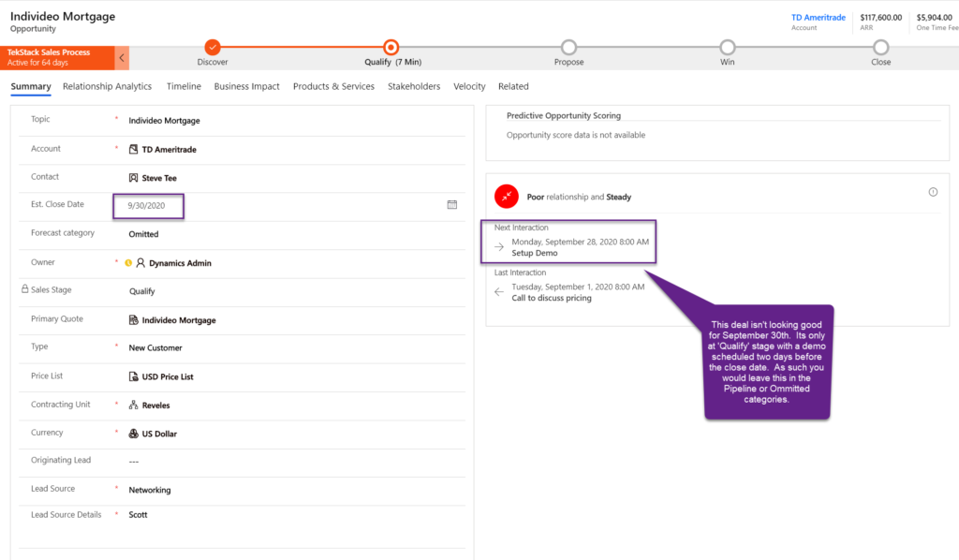Open Steve Tee contact record

coord(159,178)
